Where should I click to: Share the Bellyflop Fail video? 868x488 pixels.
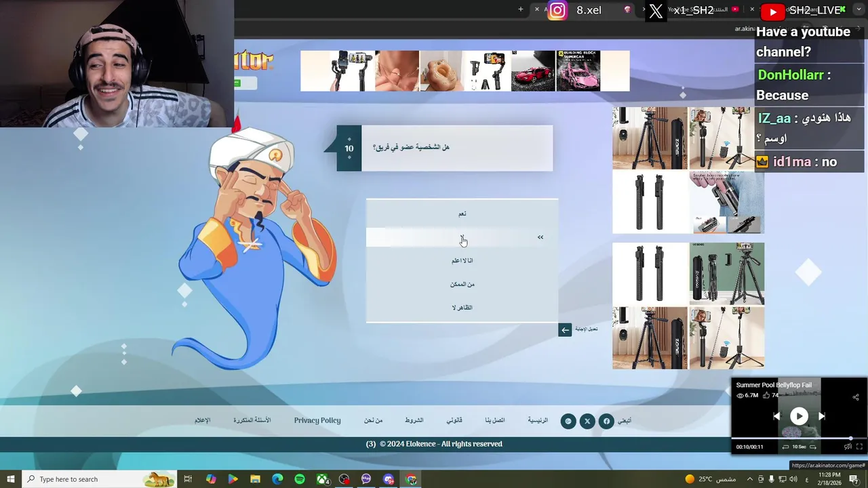tap(855, 397)
